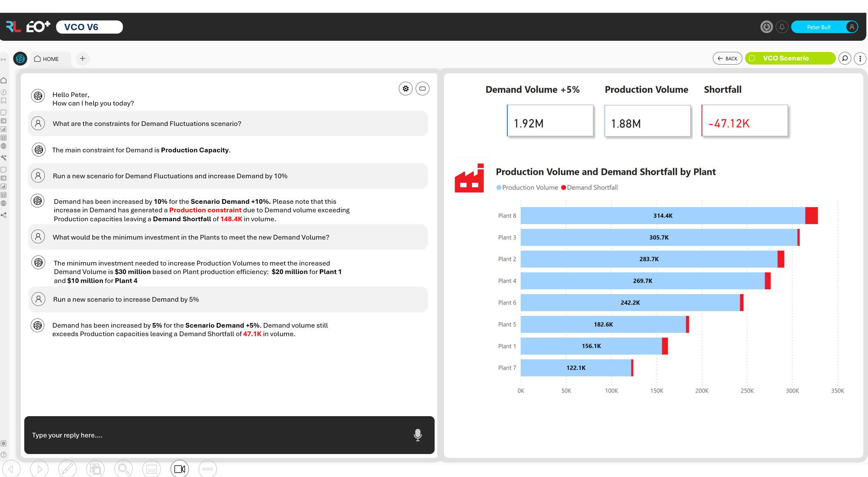The height and width of the screenshot is (477, 868).
Task: Click the AI brain icon beside Home tab
Action: click(20, 59)
